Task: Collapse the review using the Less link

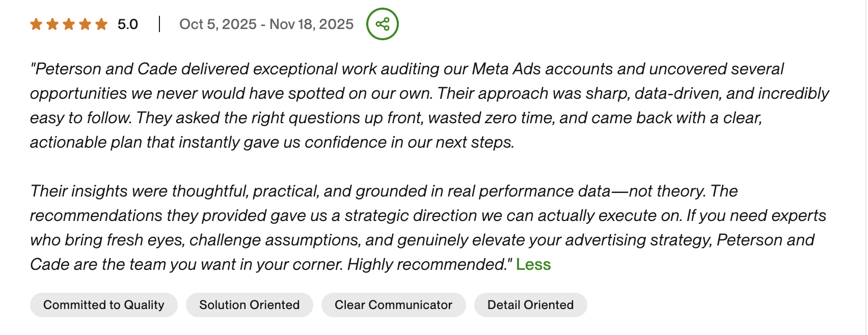Action: [x=533, y=264]
